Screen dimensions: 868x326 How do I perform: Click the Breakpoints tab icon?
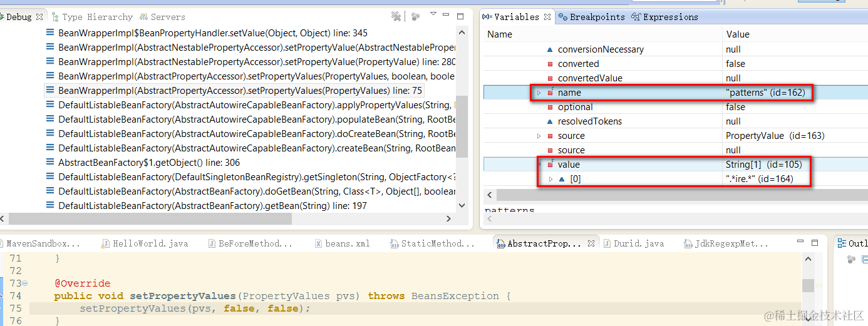pyautogui.click(x=563, y=17)
